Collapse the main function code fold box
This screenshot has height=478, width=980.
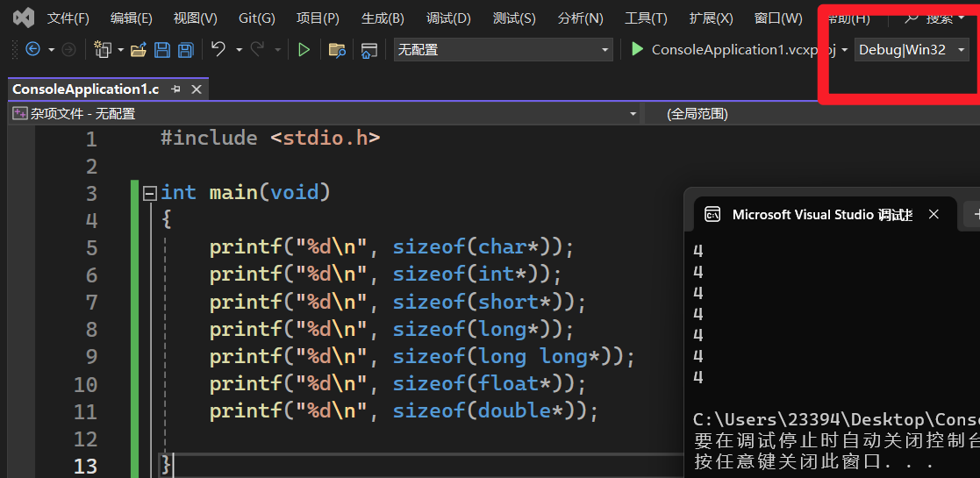click(150, 193)
